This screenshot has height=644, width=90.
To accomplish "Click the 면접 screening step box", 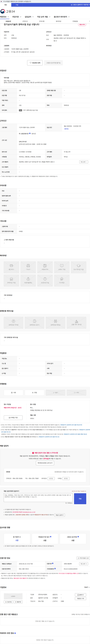I will click(x=34, y=392).
